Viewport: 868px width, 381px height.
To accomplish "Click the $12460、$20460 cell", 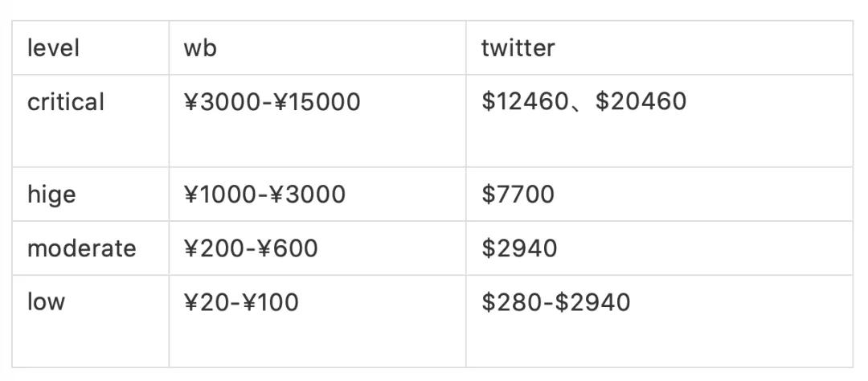I will point(583,101).
